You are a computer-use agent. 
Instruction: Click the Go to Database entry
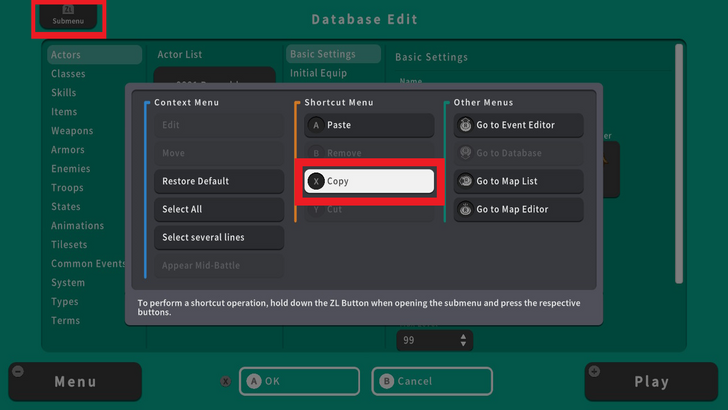(518, 153)
